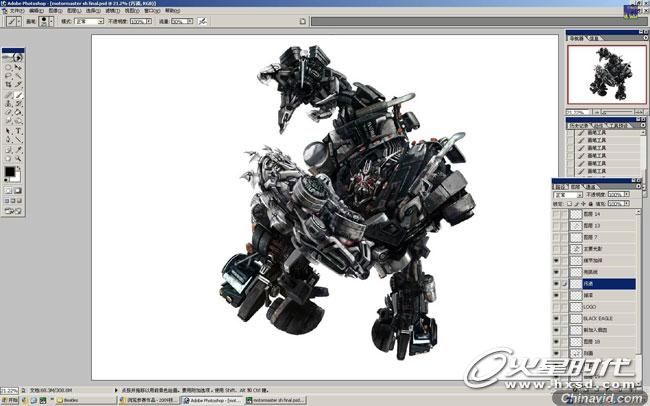650x406 pixels.
Task: Select the Zoom tool
Action: click(x=18, y=158)
